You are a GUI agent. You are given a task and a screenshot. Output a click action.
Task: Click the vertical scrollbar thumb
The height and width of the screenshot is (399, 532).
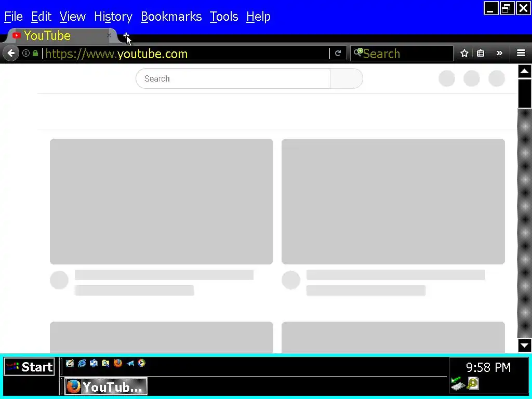click(x=524, y=94)
